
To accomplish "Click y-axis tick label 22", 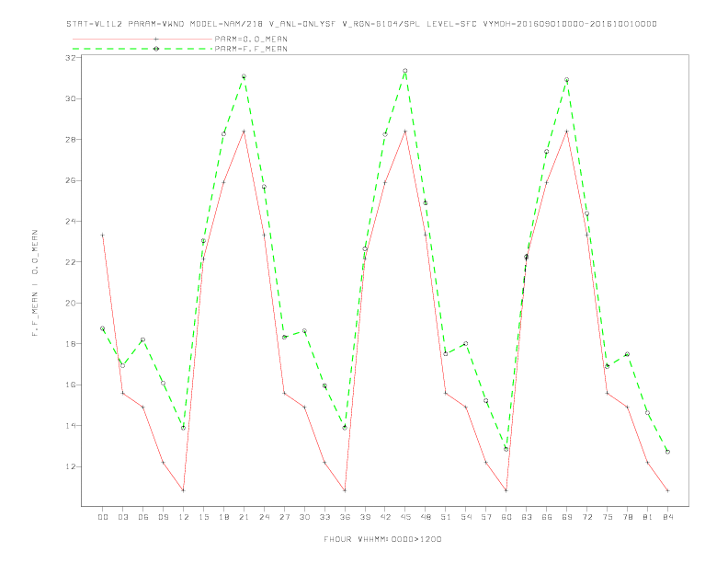I will [x=71, y=262].
